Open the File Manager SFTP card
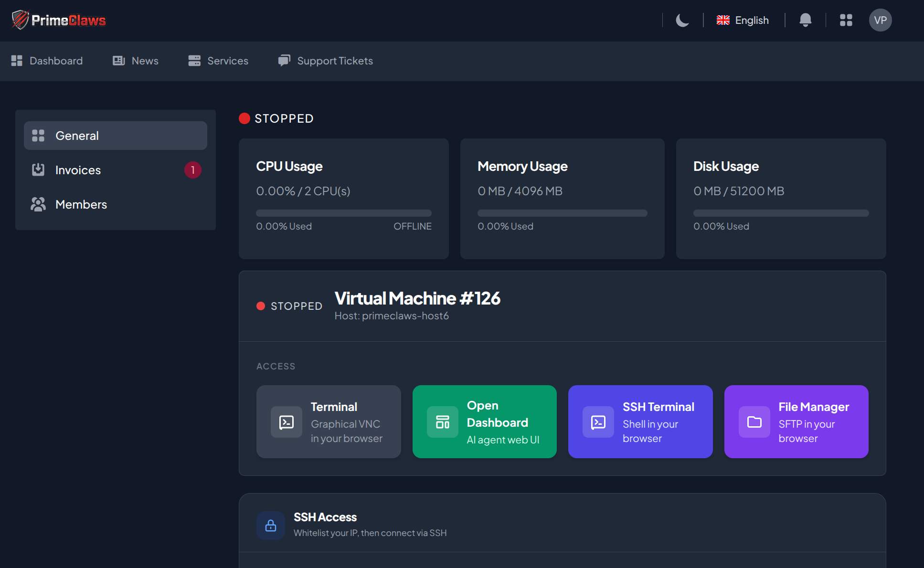Screen dimensions: 924x568 tap(797, 421)
